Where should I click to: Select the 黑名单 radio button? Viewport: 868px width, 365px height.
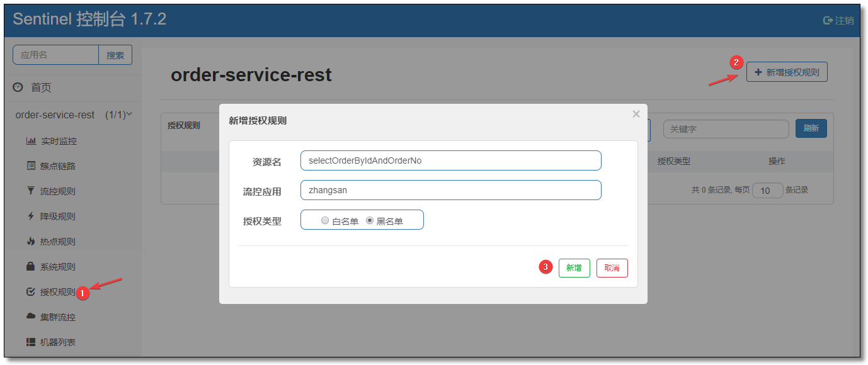point(370,221)
